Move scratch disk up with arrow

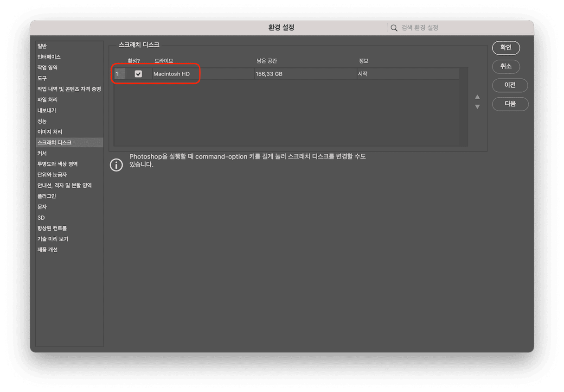point(477,97)
